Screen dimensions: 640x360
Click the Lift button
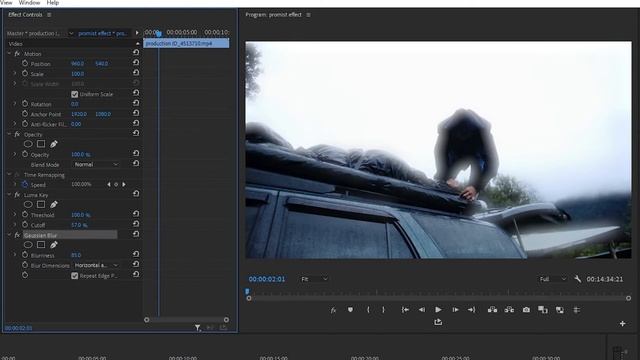click(493, 310)
